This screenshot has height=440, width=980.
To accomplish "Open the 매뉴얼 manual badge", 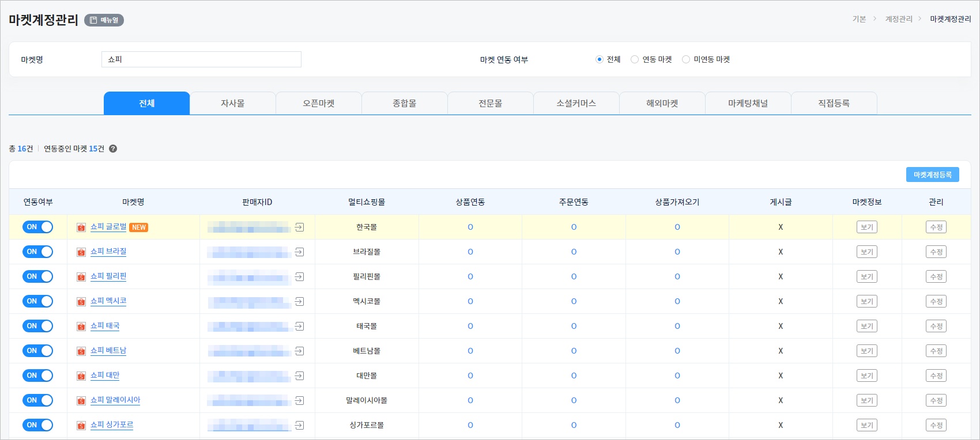I will tap(104, 20).
